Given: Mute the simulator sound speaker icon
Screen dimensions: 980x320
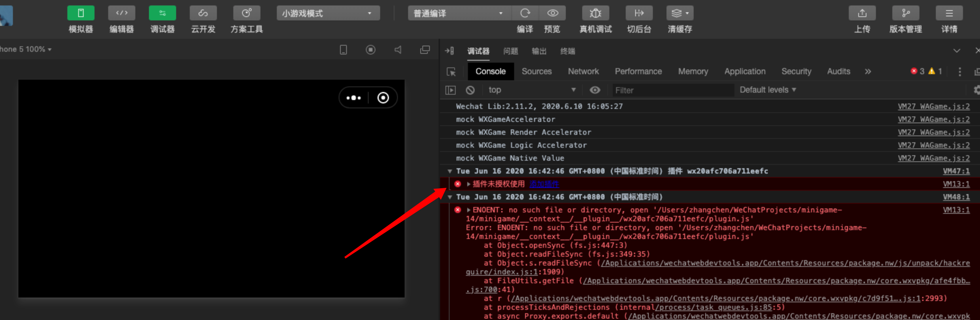Looking at the screenshot, I should point(398,50).
